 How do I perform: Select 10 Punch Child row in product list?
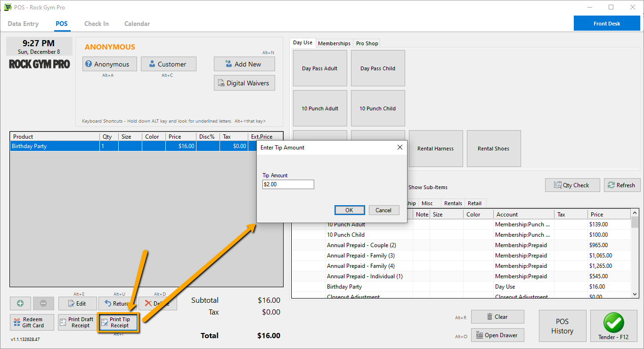click(461, 235)
